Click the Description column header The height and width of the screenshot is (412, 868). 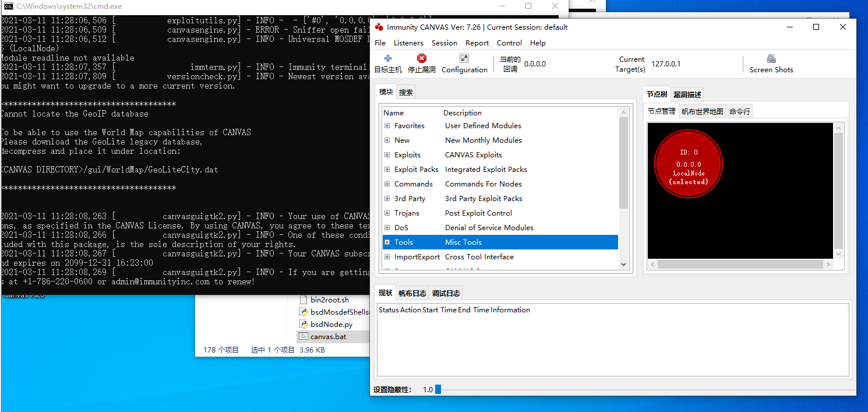coord(463,112)
